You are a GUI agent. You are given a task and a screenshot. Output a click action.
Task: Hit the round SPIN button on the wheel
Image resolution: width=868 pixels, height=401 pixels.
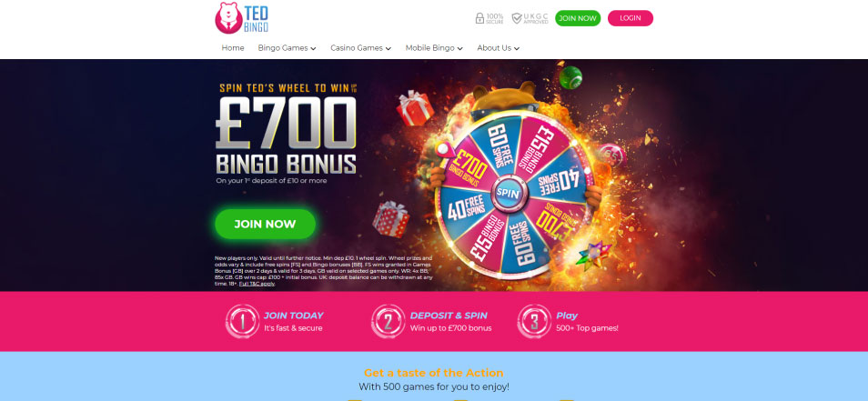pyautogui.click(x=507, y=193)
